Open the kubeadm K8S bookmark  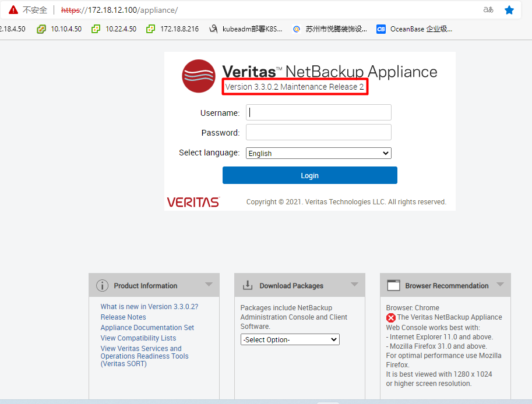click(x=245, y=29)
